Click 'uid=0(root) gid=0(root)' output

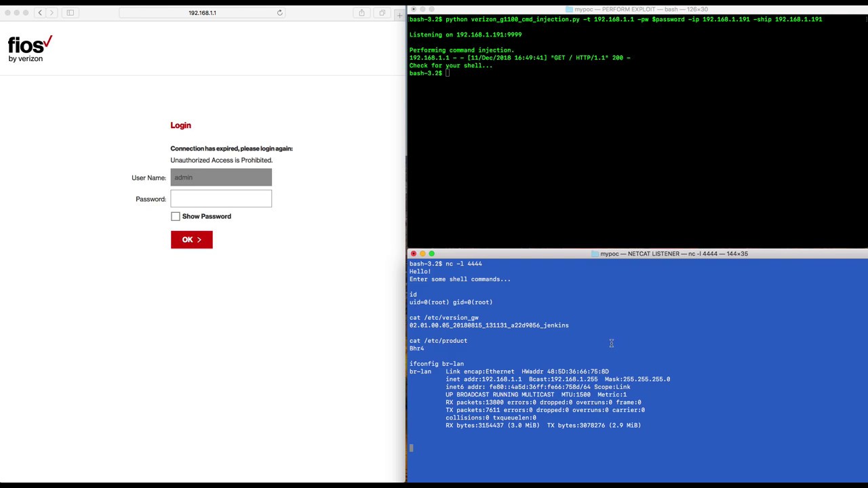451,302
